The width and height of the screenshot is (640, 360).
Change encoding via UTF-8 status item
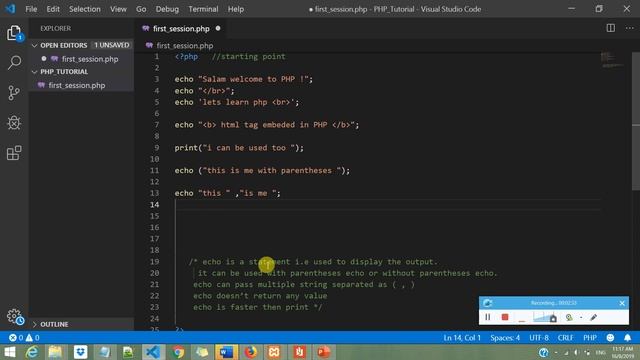[x=539, y=338]
